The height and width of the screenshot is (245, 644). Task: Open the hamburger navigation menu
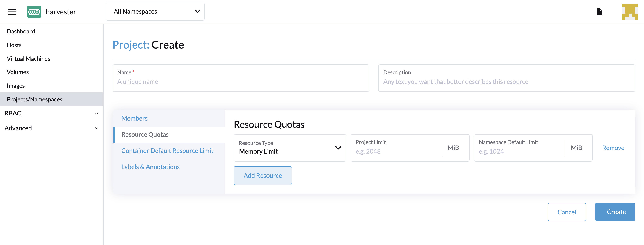12,12
